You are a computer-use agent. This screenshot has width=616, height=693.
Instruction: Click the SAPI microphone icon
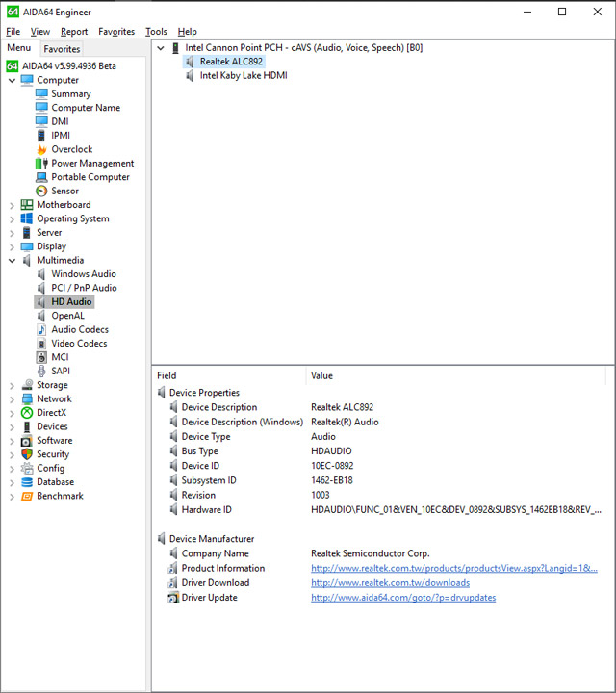(x=41, y=371)
